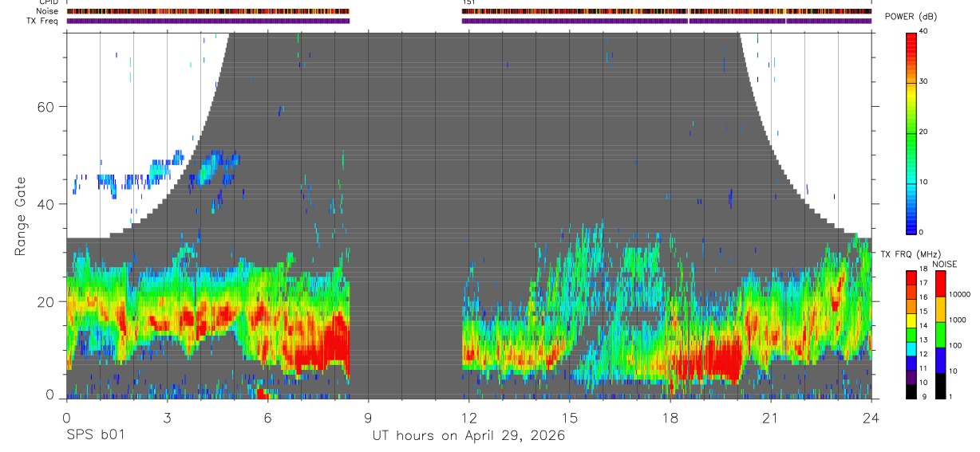
Task: Select the 21 tick on the UT hours axis
Action: pyautogui.click(x=771, y=418)
